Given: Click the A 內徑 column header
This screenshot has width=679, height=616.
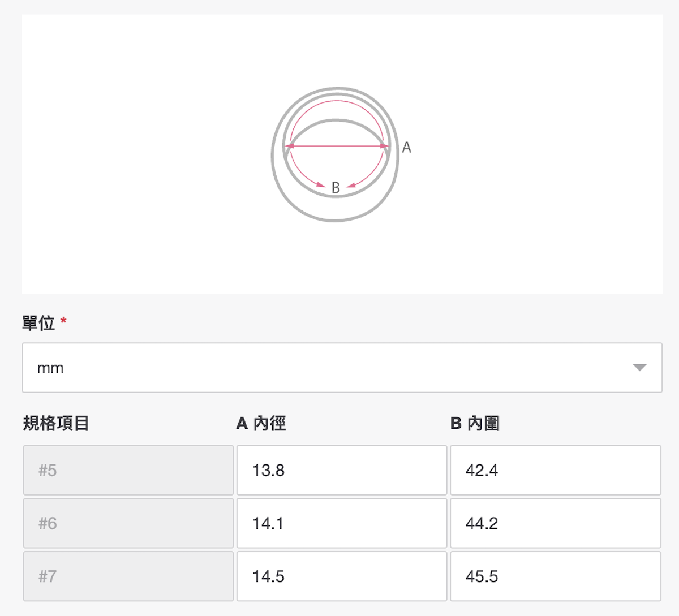Looking at the screenshot, I should (261, 423).
